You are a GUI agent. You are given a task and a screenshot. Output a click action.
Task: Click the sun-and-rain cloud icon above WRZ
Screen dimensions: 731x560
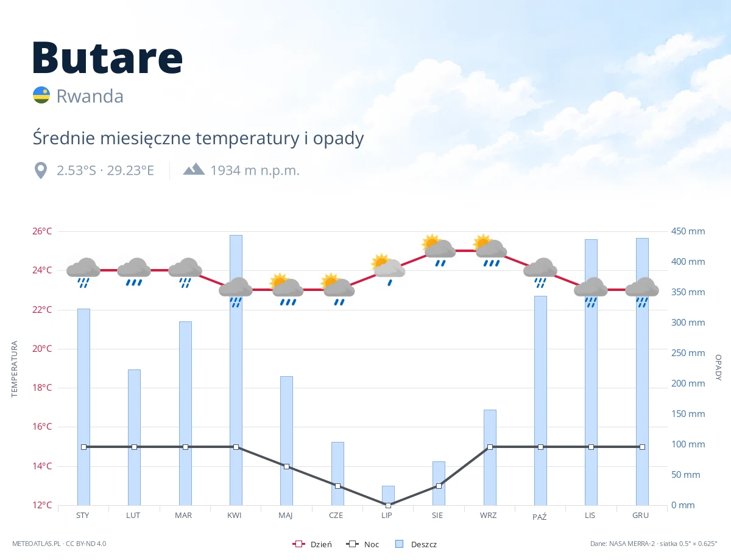click(490, 251)
